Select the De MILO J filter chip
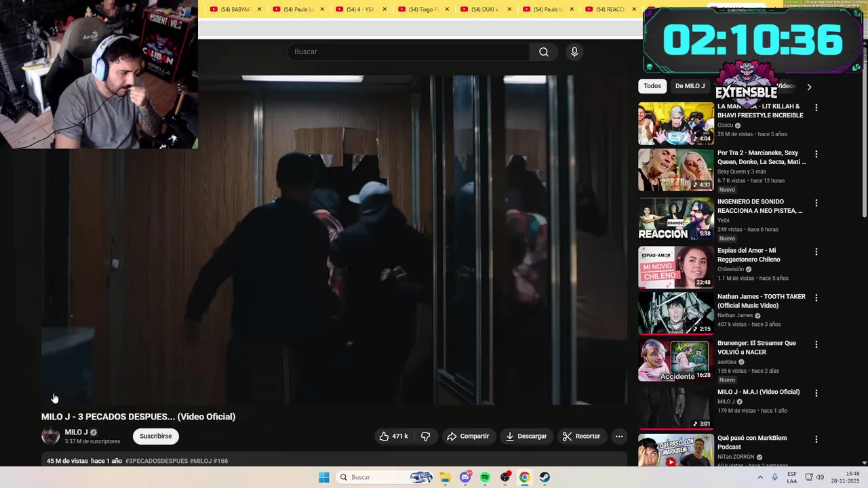Screen dimensions: 868x488 click(x=690, y=86)
